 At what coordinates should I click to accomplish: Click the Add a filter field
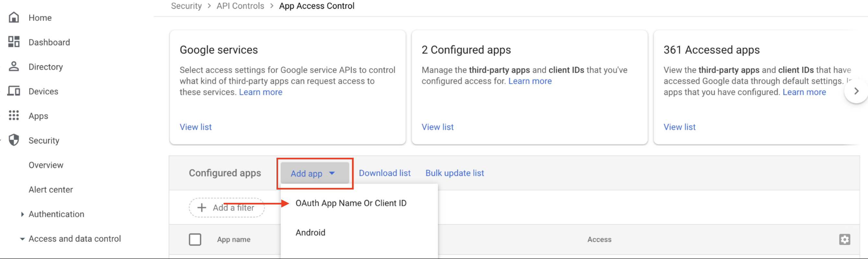227,207
